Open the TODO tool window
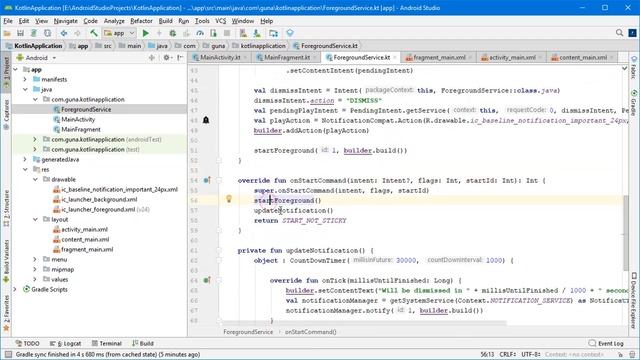The height and width of the screenshot is (360, 640). click(x=27, y=343)
